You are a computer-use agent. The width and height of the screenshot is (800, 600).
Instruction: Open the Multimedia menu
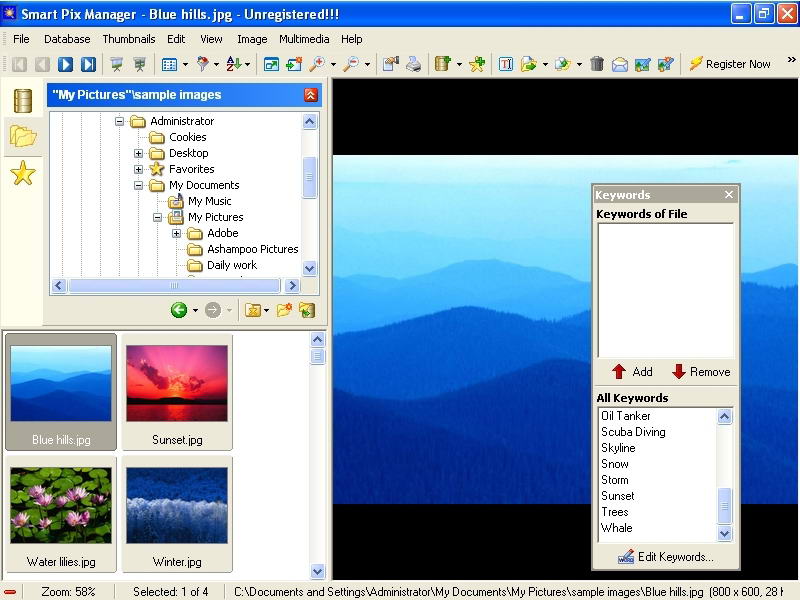pos(304,39)
